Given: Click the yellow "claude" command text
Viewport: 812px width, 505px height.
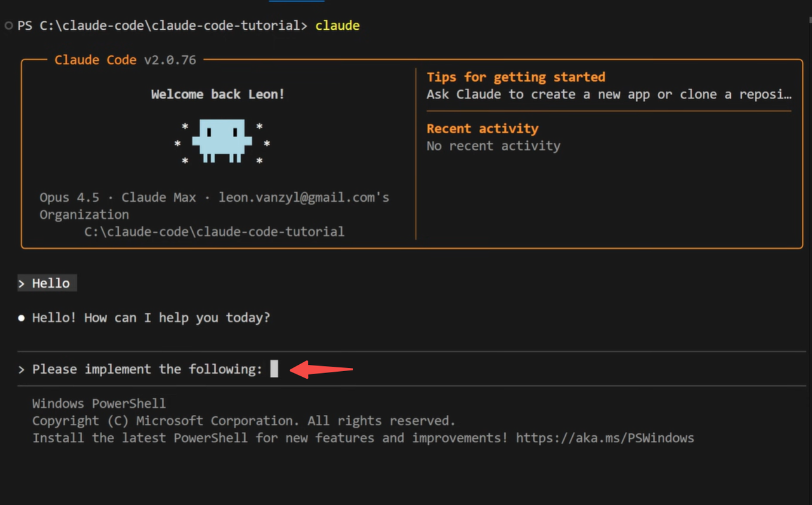Looking at the screenshot, I should [337, 26].
